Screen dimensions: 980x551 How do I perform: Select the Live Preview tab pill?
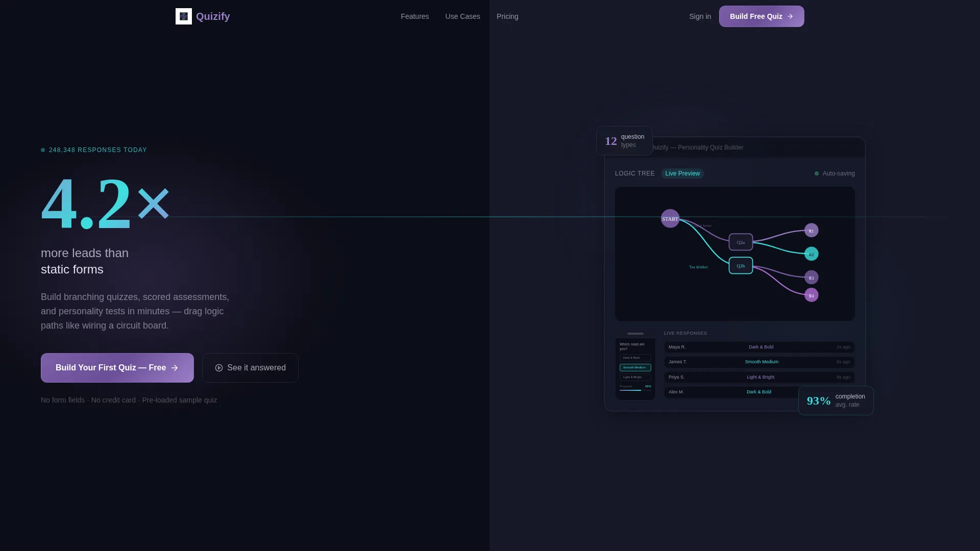point(682,173)
